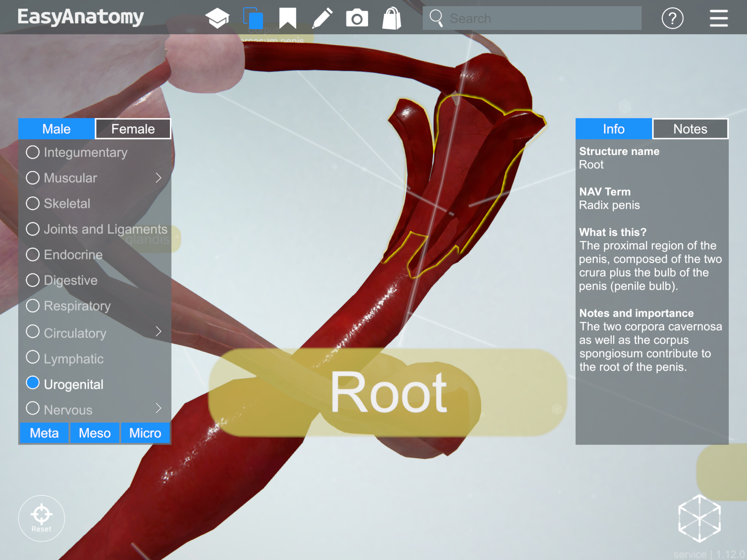
Task: Select the Lymphatic system radio button
Action: [33, 357]
